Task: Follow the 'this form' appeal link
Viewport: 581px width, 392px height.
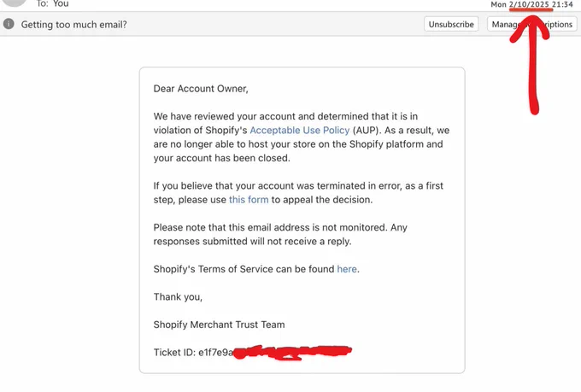Action: tap(249, 200)
